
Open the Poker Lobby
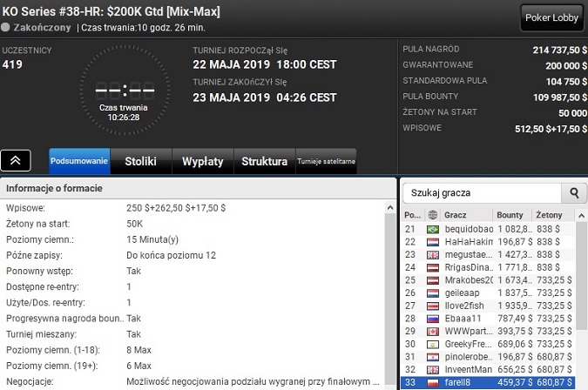[x=551, y=17]
